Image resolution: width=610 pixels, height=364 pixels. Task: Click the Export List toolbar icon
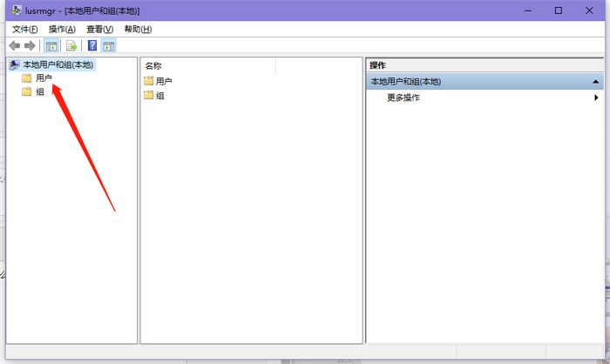coord(71,46)
